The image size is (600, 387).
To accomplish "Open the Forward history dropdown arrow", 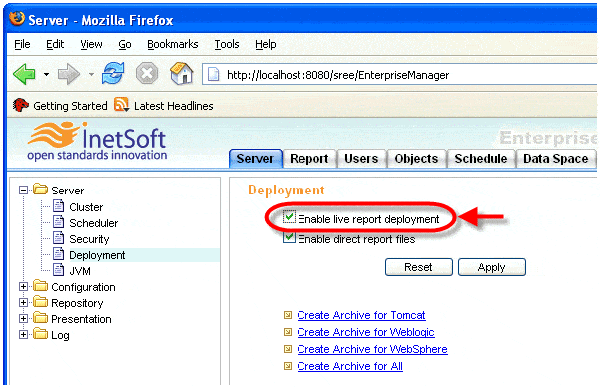I will point(91,74).
